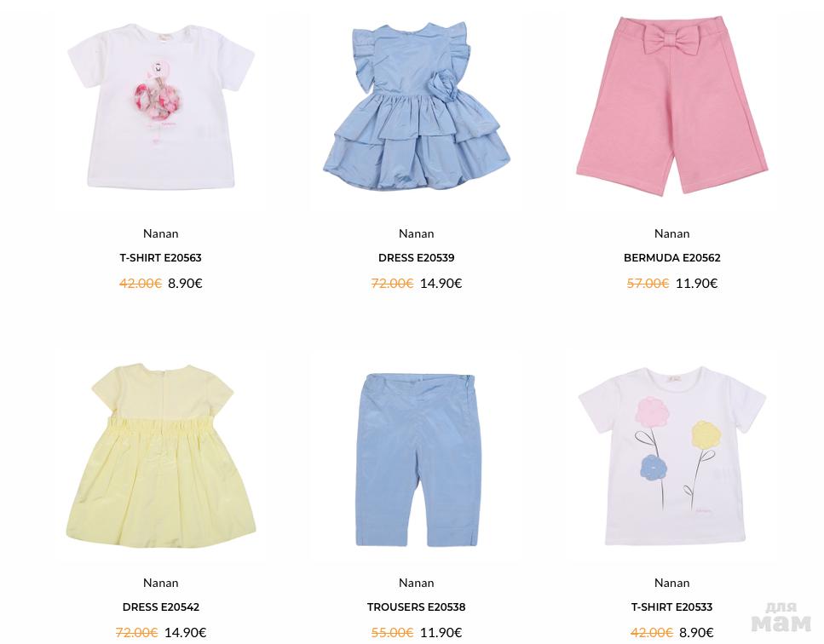Click the Nanan brand above DRESS E20539

click(x=416, y=233)
